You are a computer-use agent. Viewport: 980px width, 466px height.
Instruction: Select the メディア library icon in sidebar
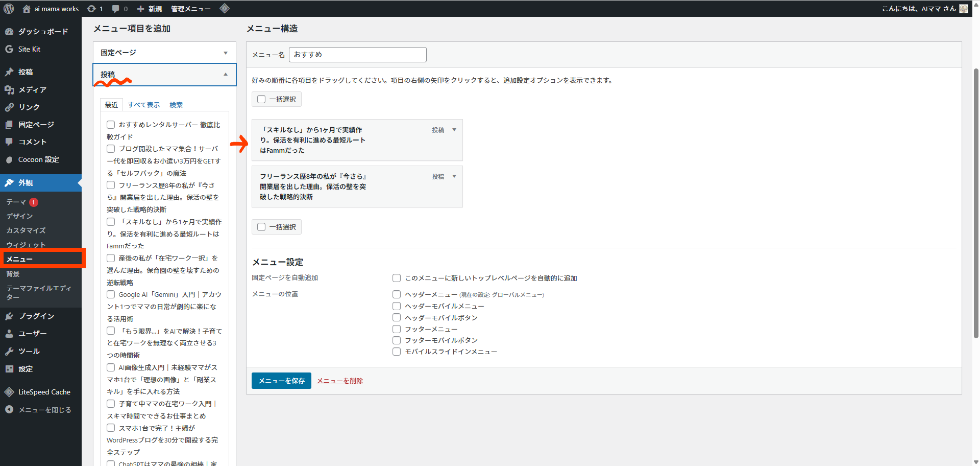click(10, 89)
